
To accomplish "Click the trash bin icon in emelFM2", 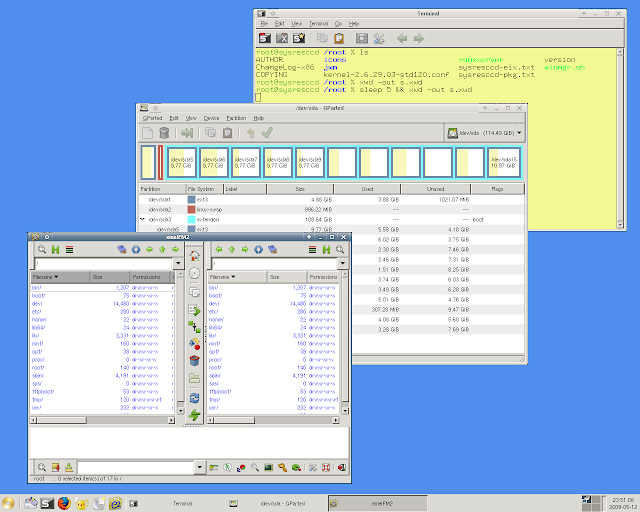I will pyautogui.click(x=195, y=360).
